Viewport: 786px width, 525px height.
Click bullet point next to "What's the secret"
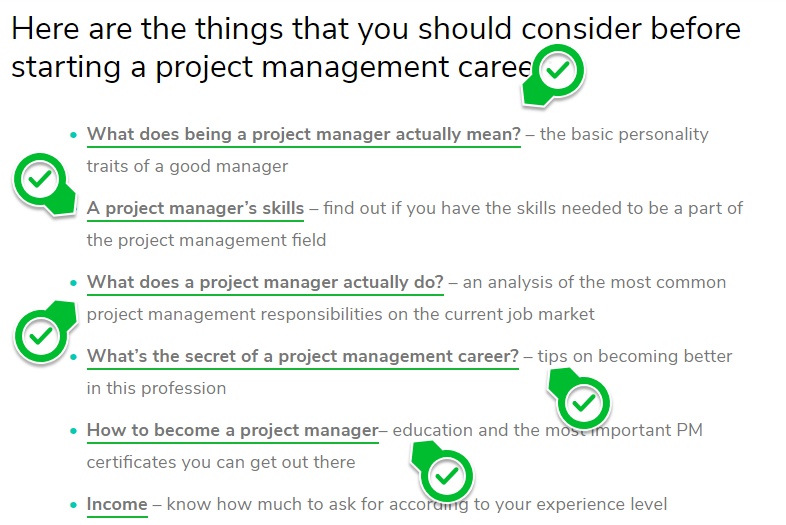coord(73,357)
